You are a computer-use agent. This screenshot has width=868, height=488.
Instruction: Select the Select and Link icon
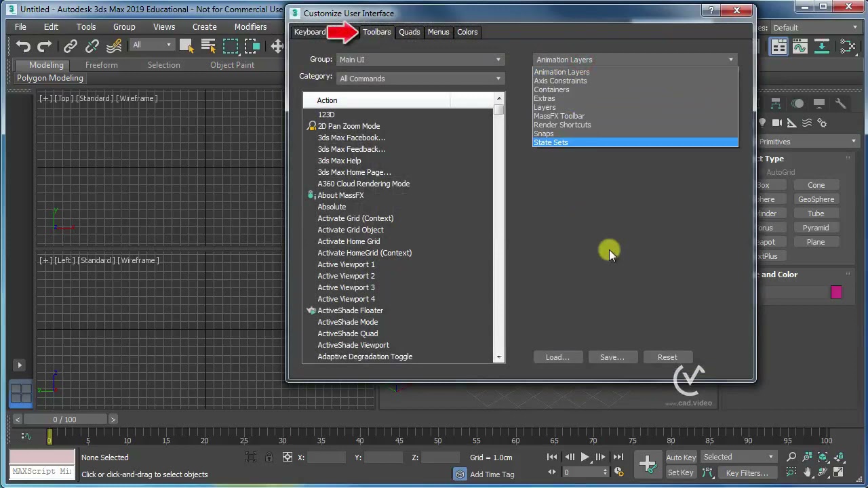[x=70, y=46]
